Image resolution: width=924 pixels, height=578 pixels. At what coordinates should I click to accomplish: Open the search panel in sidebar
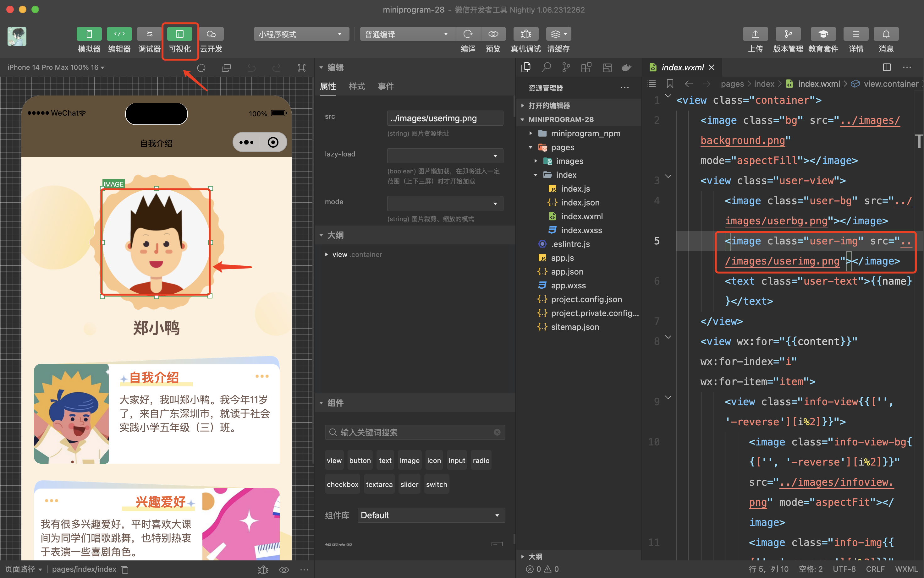[546, 68]
